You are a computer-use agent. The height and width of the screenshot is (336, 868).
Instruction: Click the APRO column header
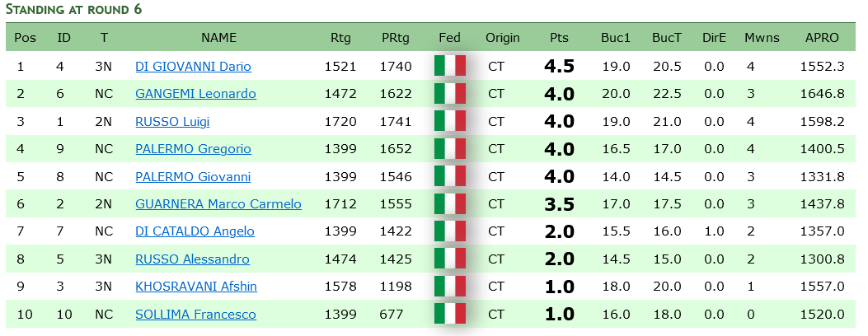coord(822,38)
